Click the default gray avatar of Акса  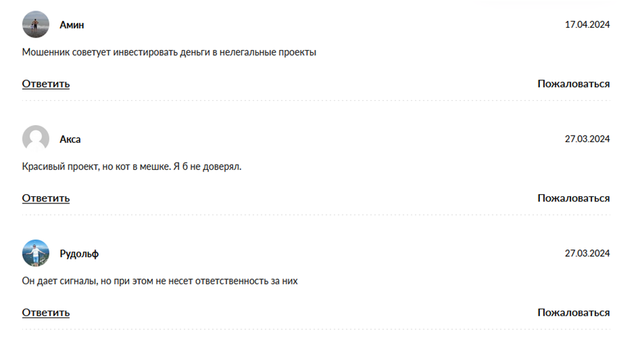[36, 139]
